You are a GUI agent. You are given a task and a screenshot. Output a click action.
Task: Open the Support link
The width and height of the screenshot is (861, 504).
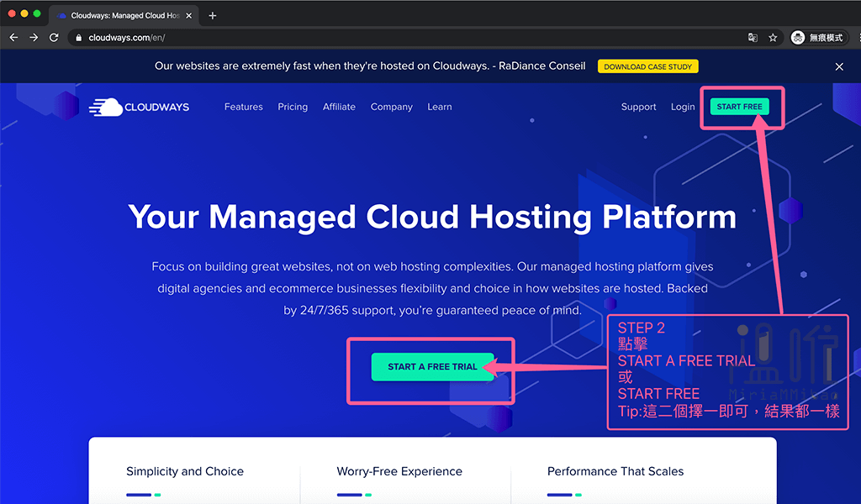pyautogui.click(x=638, y=107)
